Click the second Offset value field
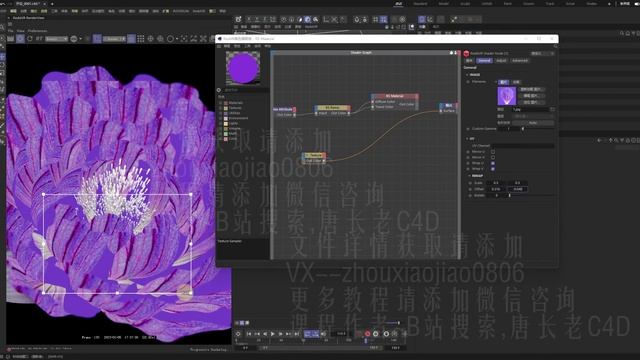640x360 pixels. [x=518, y=189]
